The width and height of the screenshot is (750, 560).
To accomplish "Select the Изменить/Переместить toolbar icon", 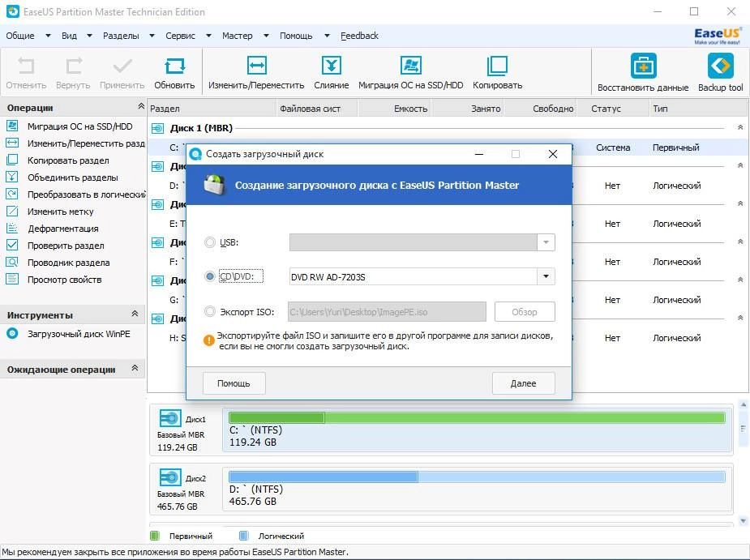I will (257, 66).
